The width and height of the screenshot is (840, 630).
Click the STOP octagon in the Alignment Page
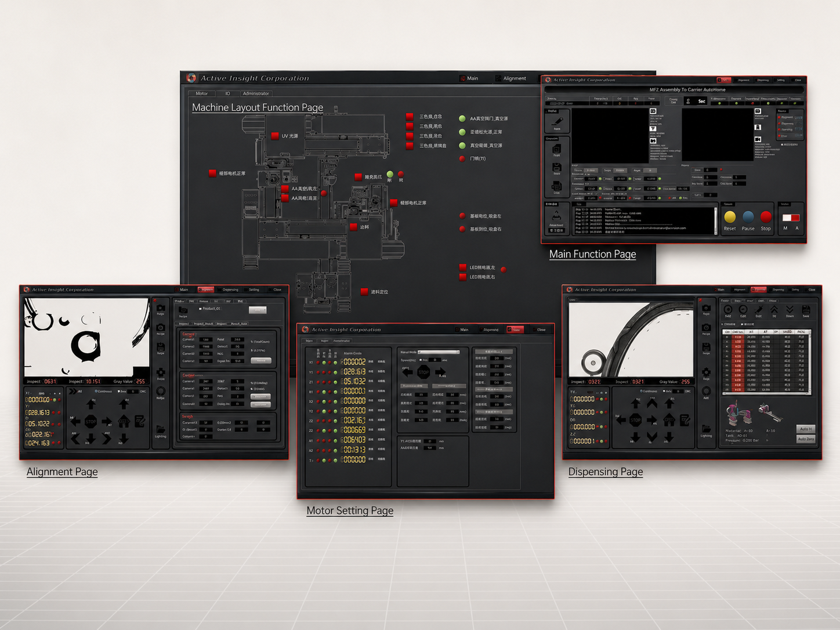click(90, 422)
